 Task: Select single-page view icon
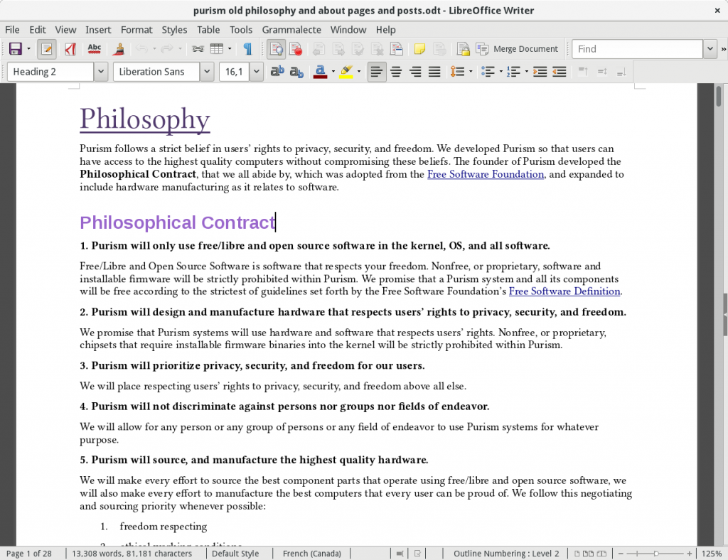click(x=577, y=554)
